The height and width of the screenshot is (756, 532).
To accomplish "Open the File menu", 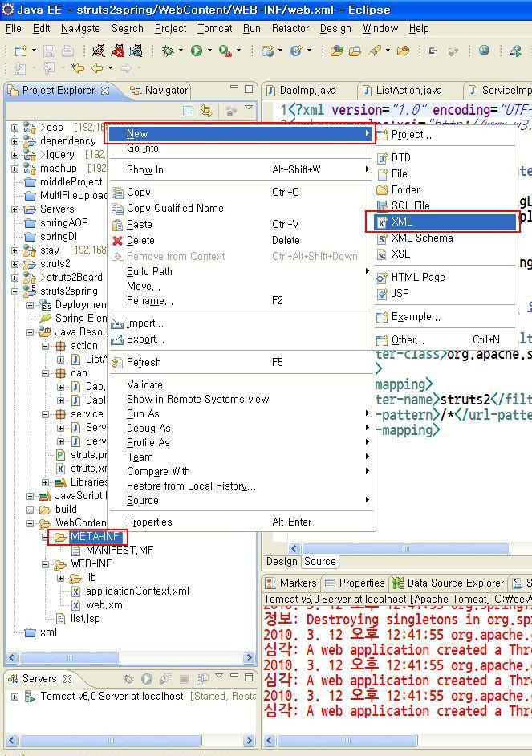I will (14, 28).
